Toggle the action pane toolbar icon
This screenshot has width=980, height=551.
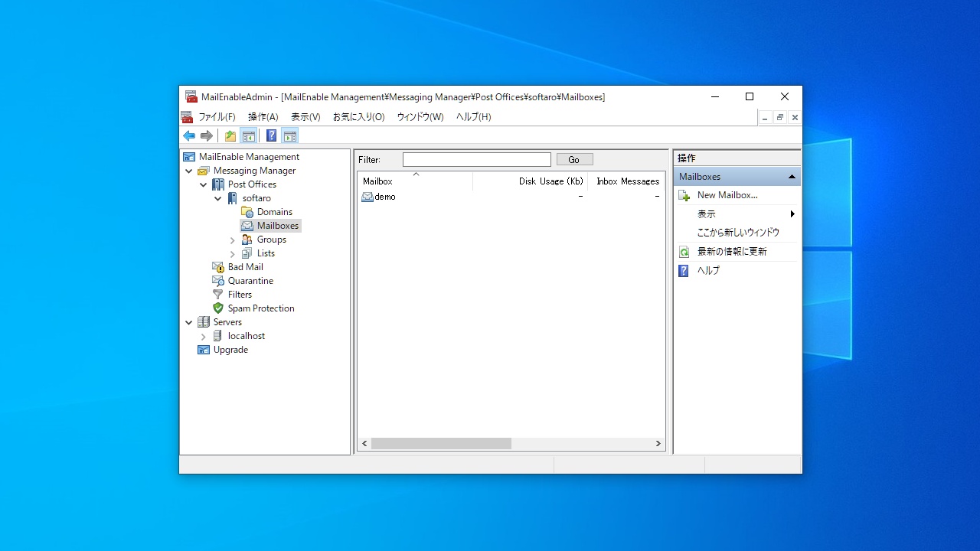point(289,136)
